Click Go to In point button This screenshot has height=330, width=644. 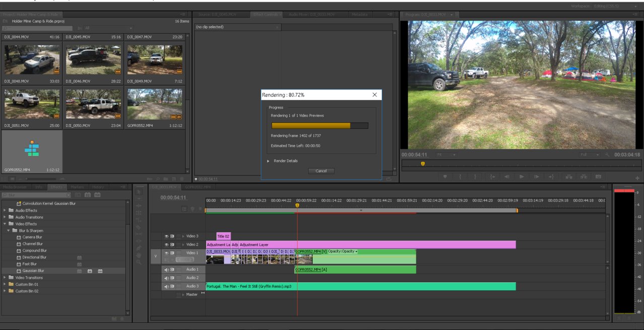[492, 177]
